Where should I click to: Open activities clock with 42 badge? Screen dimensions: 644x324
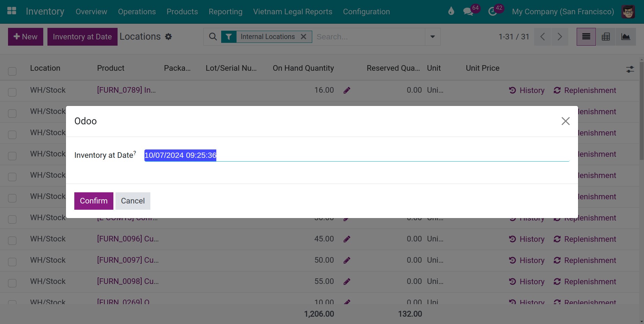[x=492, y=11]
